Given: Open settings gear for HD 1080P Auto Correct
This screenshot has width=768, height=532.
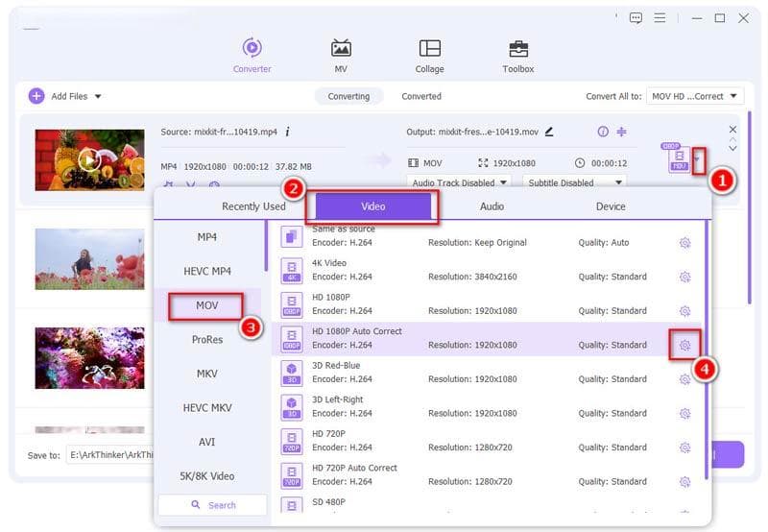Looking at the screenshot, I should [684, 345].
